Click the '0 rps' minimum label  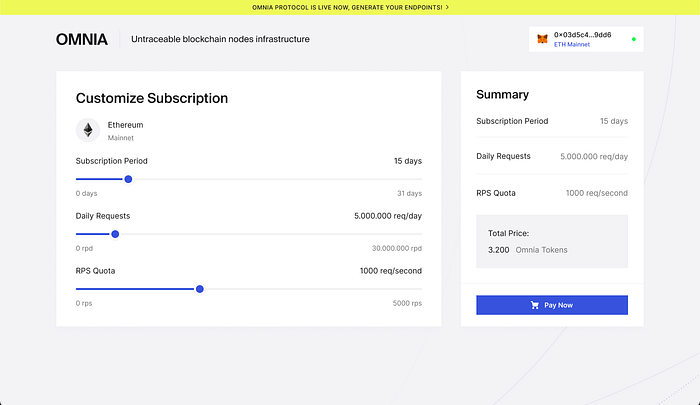pyautogui.click(x=83, y=303)
